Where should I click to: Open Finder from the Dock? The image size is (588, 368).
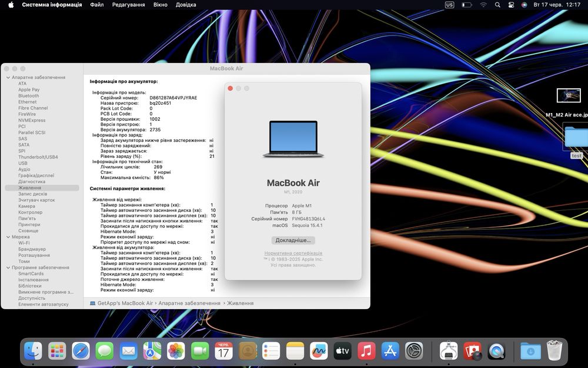(33, 351)
